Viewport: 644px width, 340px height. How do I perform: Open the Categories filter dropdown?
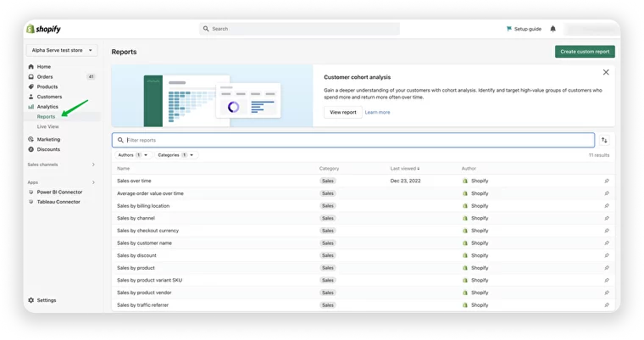(x=176, y=155)
